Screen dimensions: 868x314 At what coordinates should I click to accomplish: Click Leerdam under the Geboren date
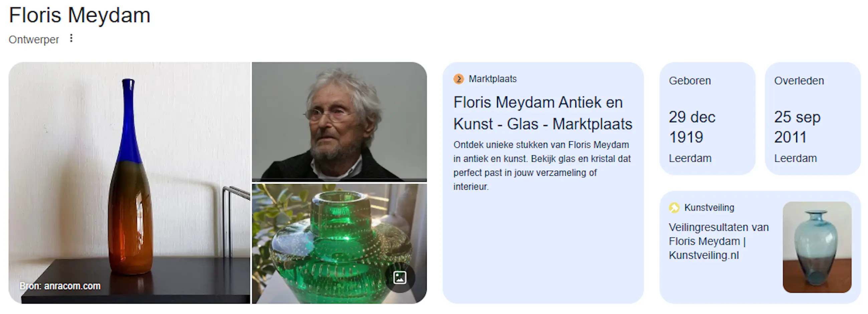690,158
